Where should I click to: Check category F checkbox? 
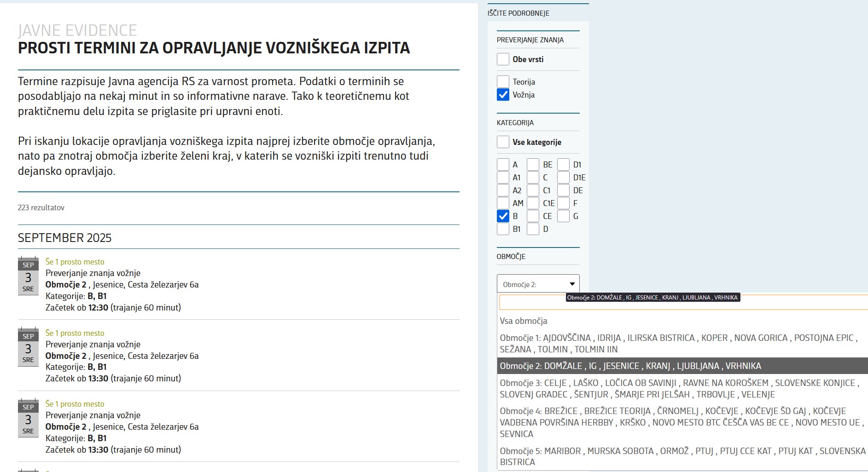click(x=563, y=203)
